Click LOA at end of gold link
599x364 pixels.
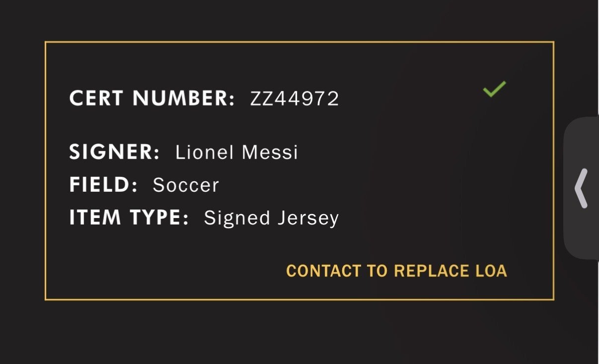tap(491, 271)
